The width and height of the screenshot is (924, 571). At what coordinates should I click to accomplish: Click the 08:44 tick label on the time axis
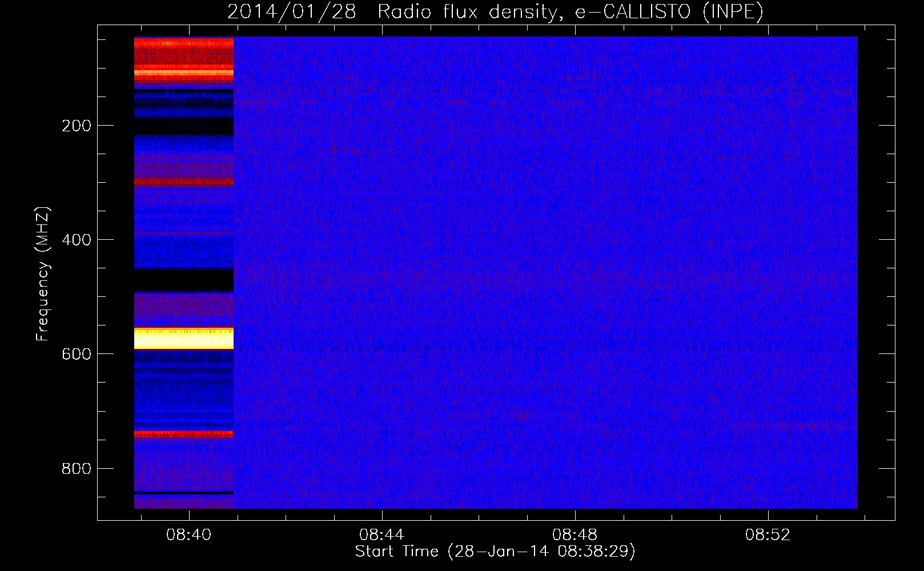[x=381, y=534]
